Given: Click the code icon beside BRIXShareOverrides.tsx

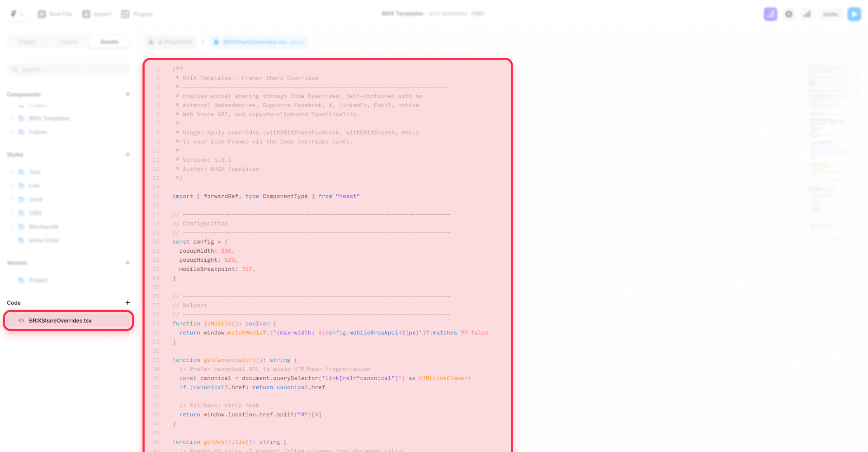Looking at the screenshot, I should pos(21,320).
